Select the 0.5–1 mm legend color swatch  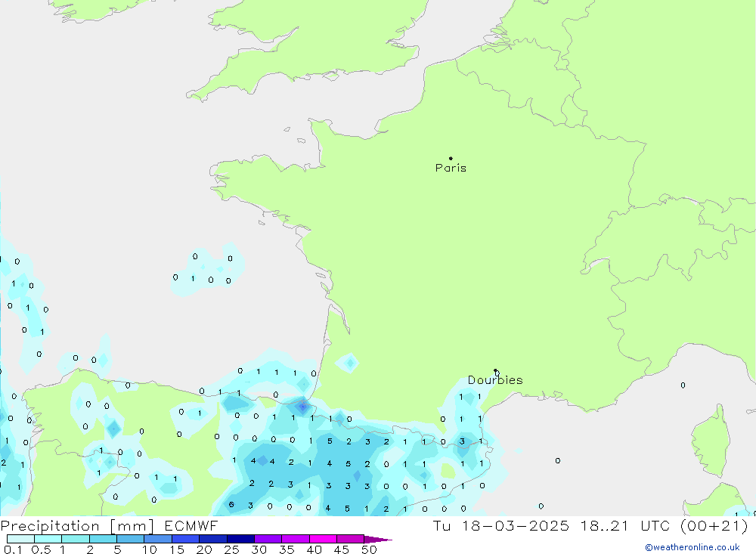(48, 539)
